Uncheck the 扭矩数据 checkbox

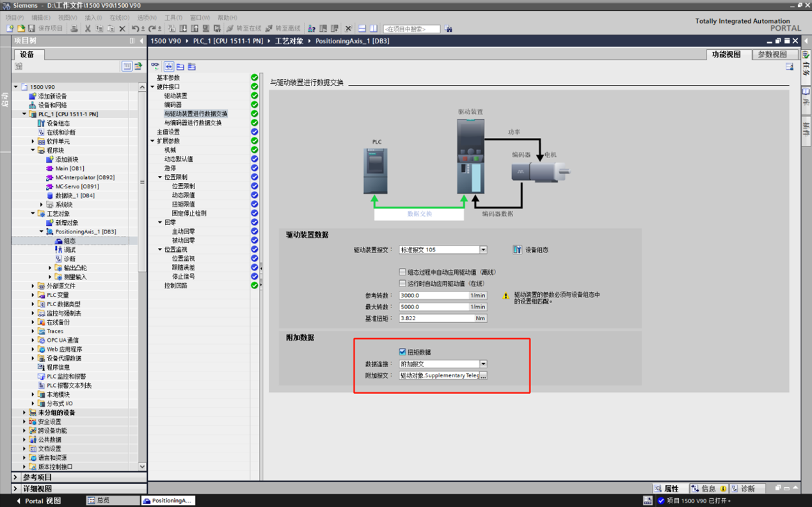[402, 352]
